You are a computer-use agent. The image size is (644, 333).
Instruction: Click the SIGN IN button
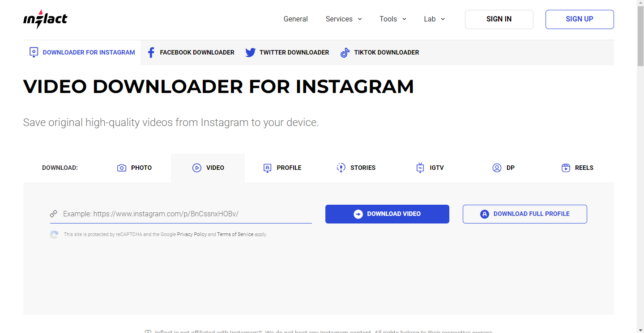pyautogui.click(x=499, y=19)
